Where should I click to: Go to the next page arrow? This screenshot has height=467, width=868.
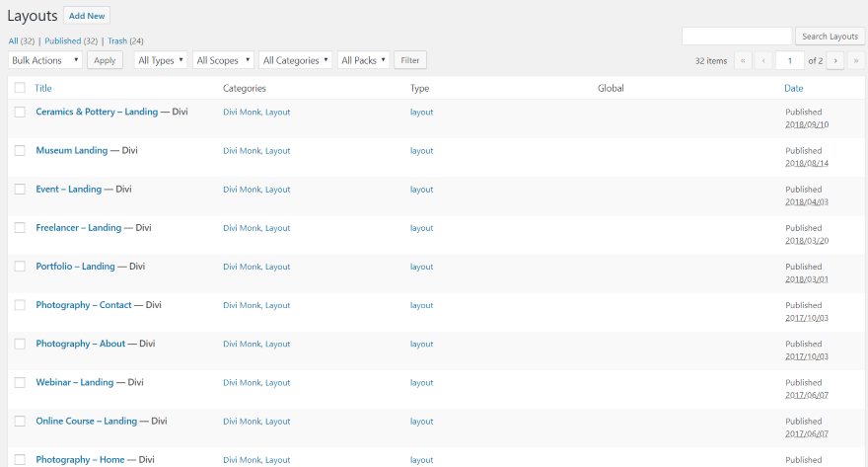[x=834, y=61]
